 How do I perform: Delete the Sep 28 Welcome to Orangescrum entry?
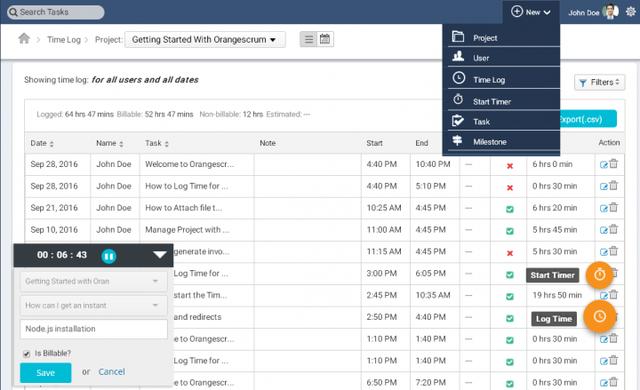(613, 164)
